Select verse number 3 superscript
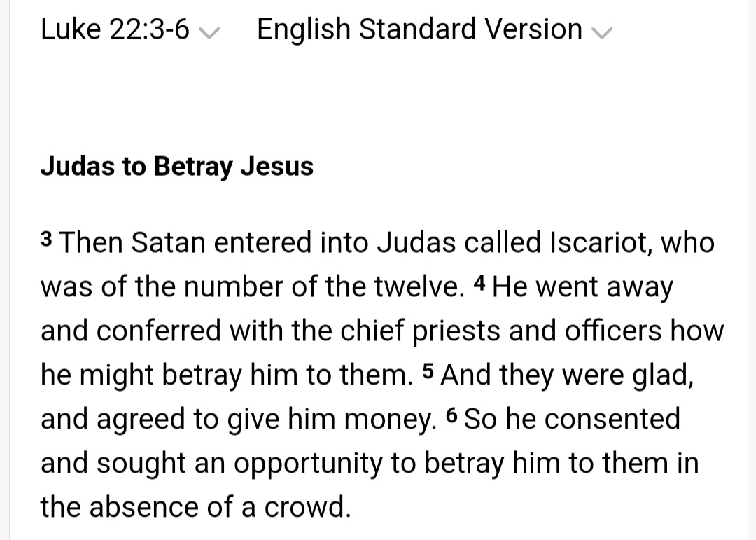The image size is (756, 540). point(46,238)
